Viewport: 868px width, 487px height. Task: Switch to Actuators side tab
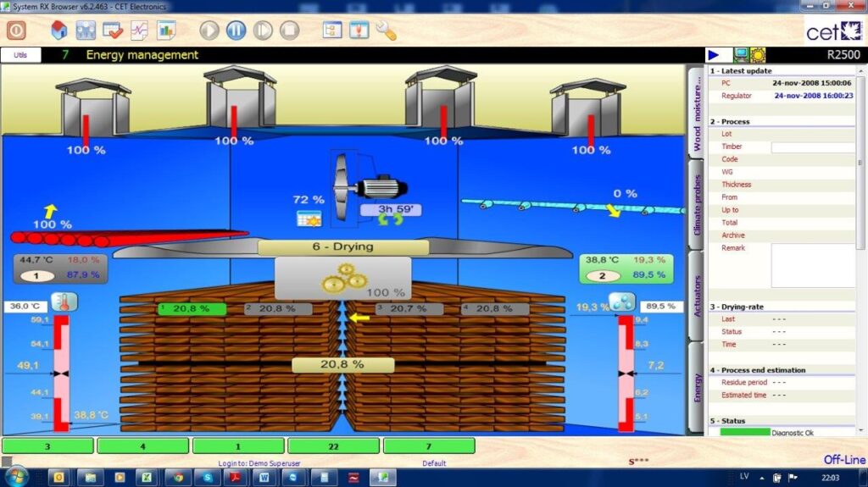(x=697, y=296)
